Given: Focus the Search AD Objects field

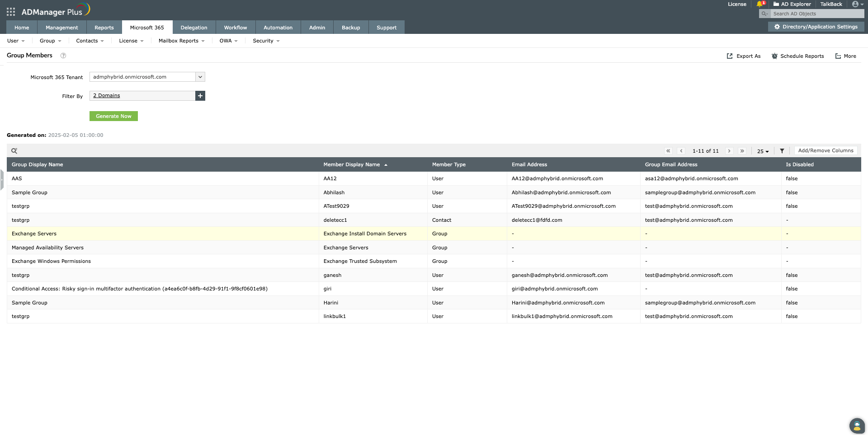Looking at the screenshot, I should pos(817,14).
